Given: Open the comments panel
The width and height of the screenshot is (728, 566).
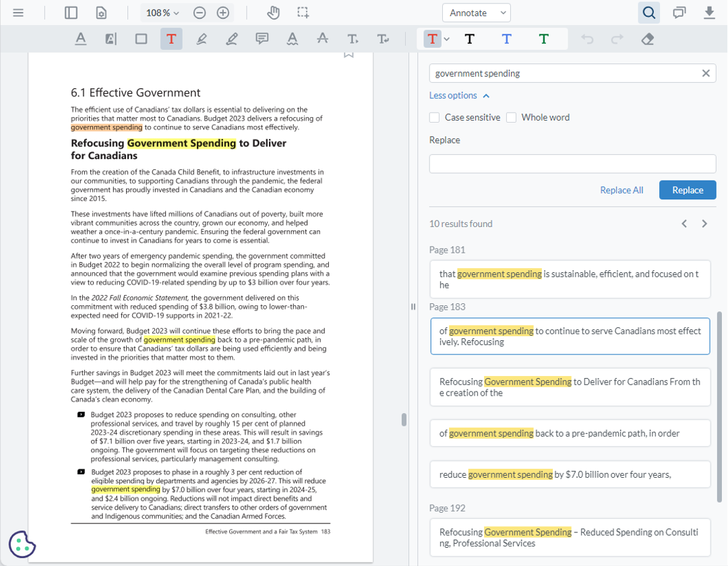Looking at the screenshot, I should (679, 12).
